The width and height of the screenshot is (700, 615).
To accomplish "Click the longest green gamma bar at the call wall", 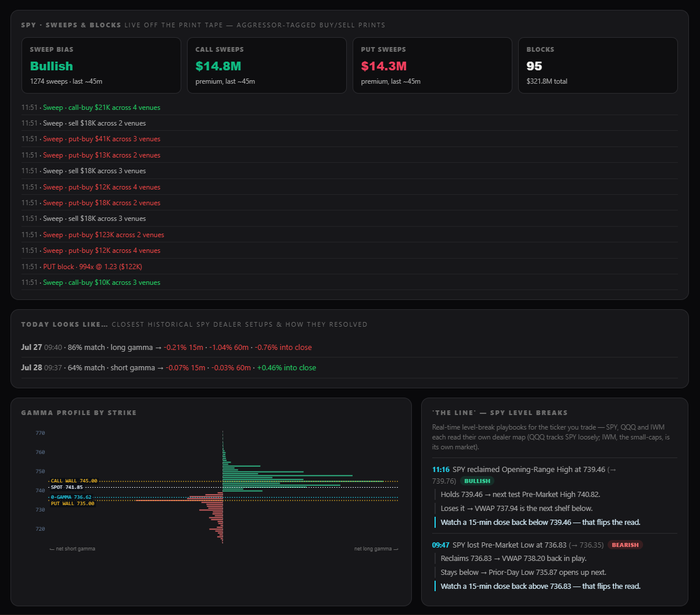I will pos(303,481).
